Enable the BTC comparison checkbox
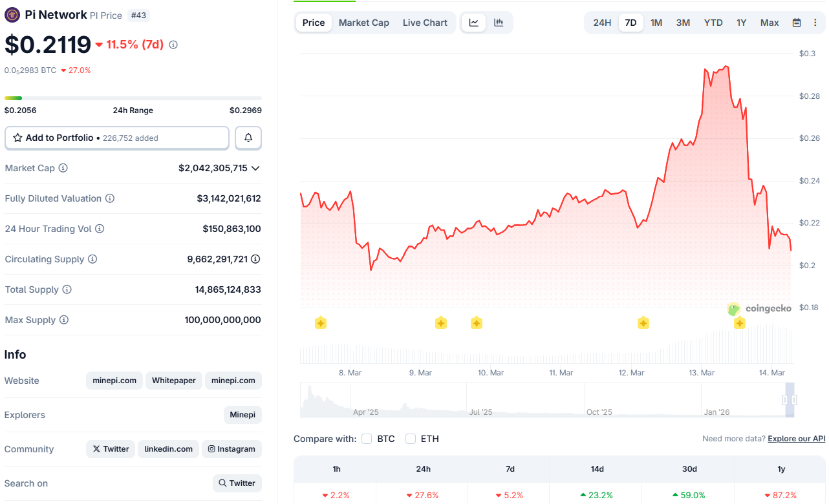The image size is (829, 504). (x=367, y=438)
